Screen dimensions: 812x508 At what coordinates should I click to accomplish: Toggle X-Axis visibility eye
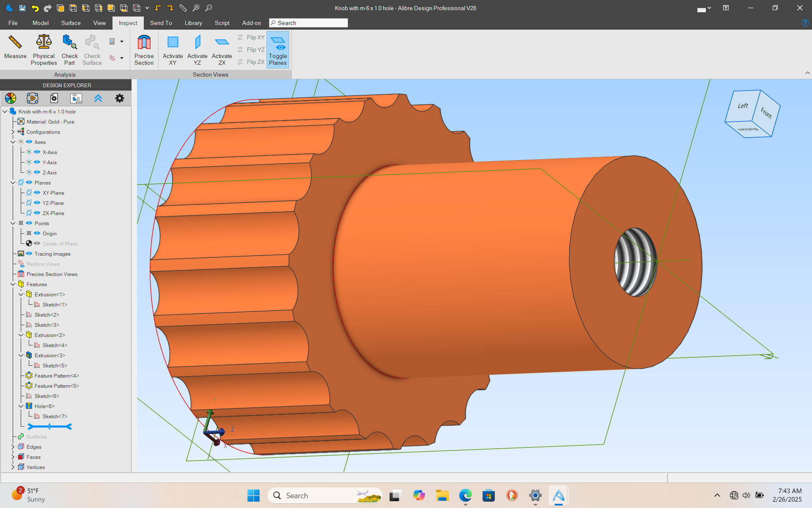[37, 152]
